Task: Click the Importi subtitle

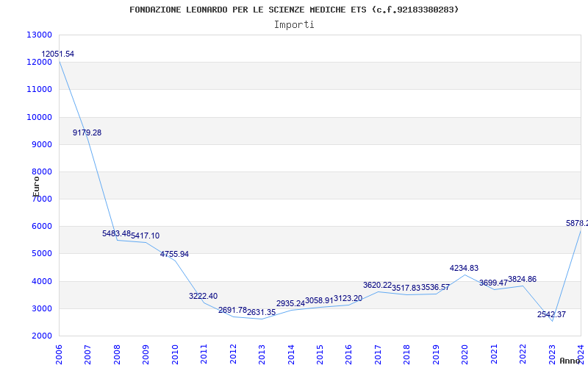Action: point(294,25)
